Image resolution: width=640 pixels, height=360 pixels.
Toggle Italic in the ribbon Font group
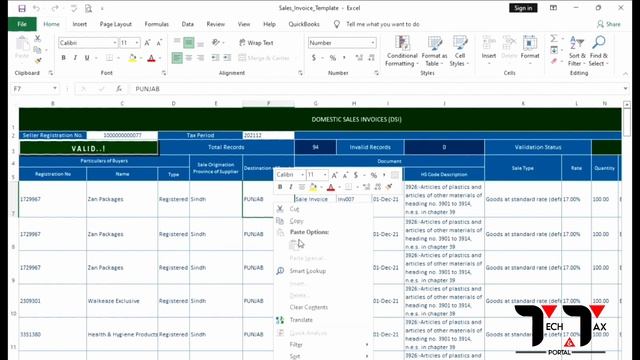point(75,58)
